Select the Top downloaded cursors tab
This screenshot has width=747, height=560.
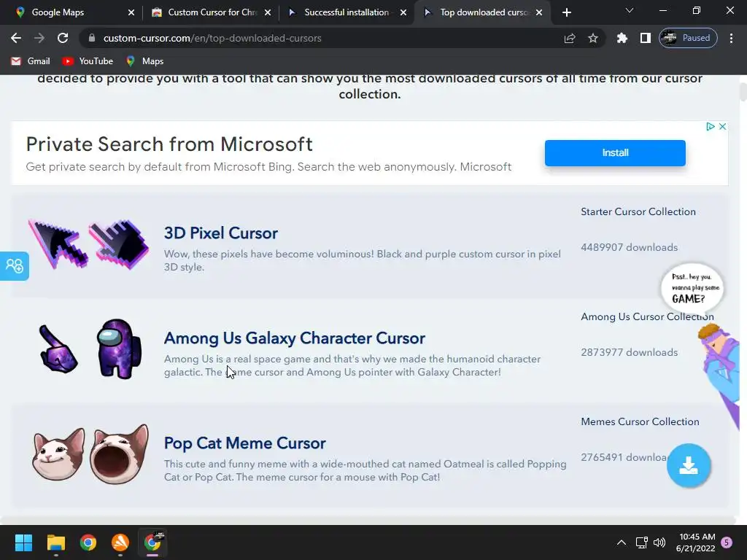click(484, 12)
